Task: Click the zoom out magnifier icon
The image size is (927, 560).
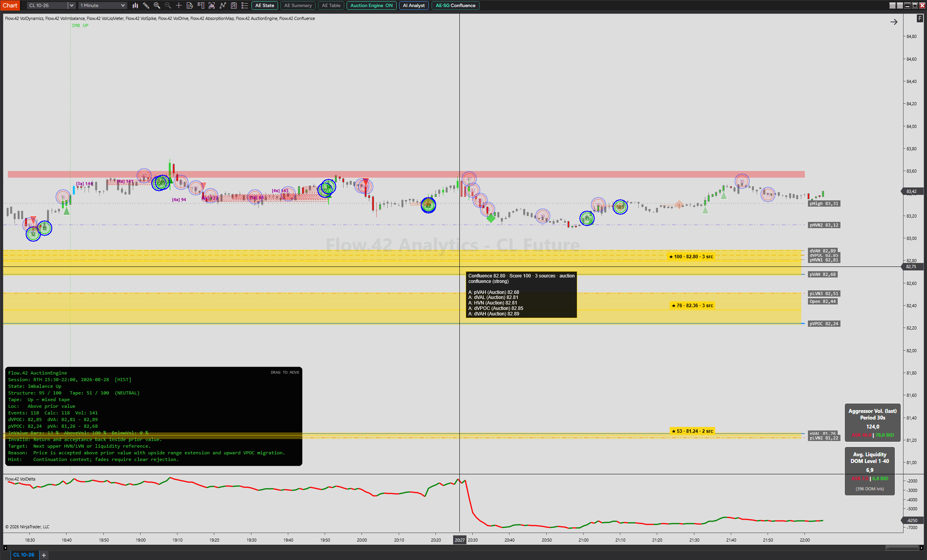Action: (168, 5)
